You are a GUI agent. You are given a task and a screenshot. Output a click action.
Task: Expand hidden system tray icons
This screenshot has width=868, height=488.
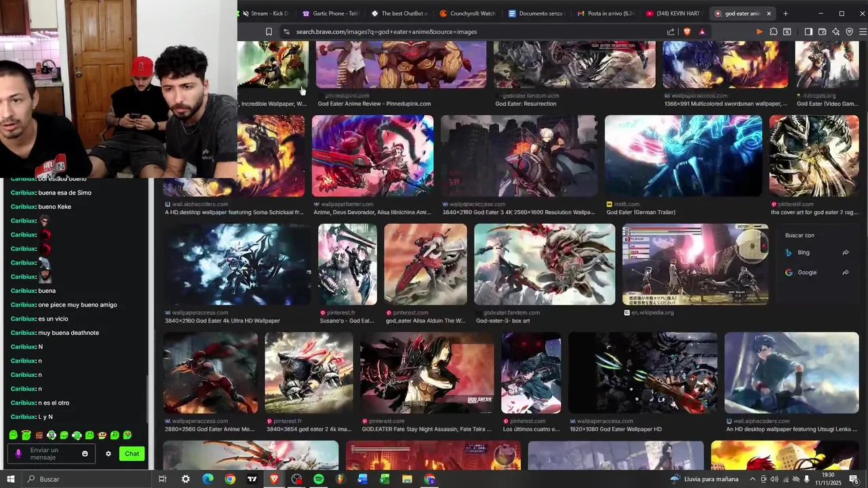[753, 479]
